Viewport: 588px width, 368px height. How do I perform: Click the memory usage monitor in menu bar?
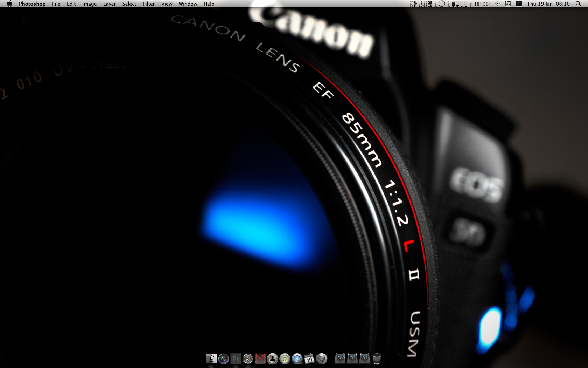coord(421,4)
